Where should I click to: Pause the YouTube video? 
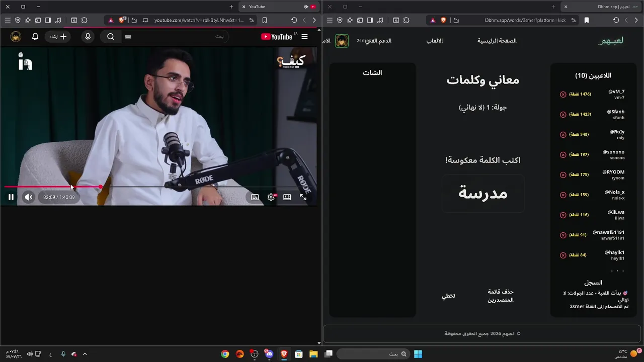click(x=11, y=197)
